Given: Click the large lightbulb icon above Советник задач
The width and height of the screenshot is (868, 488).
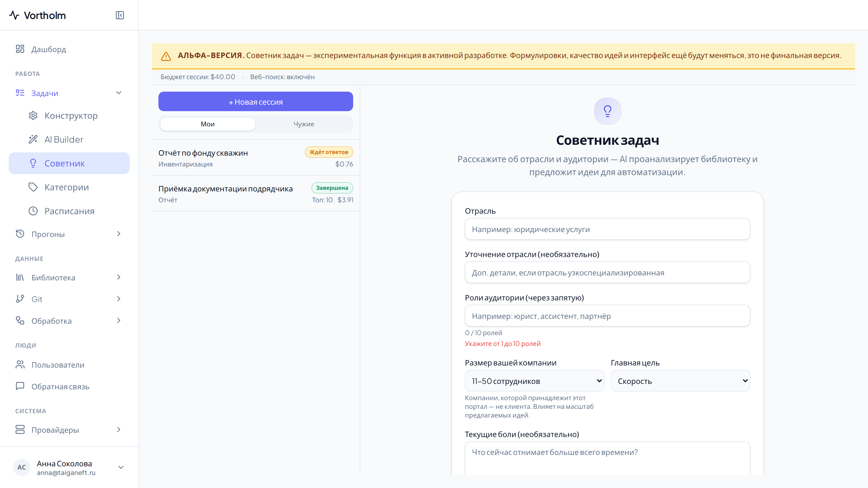Looking at the screenshot, I should click(608, 111).
